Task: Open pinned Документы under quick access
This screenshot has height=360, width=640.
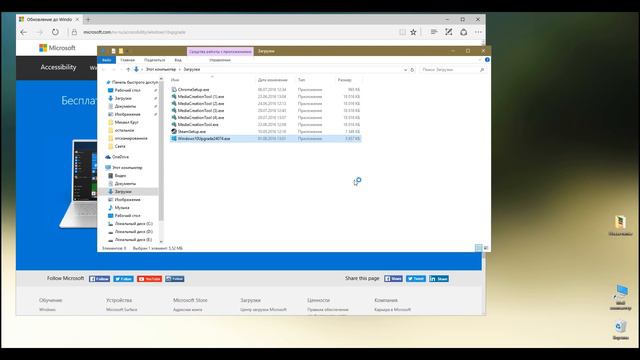Action: point(125,106)
